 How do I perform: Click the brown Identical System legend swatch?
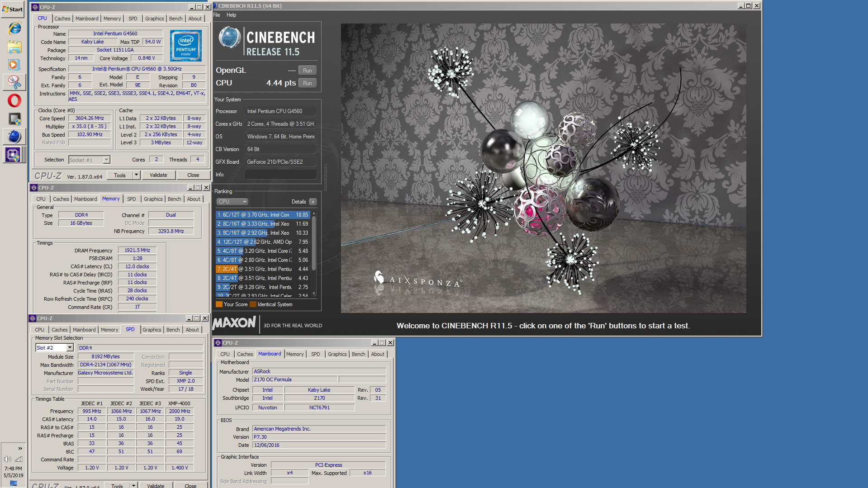(253, 304)
